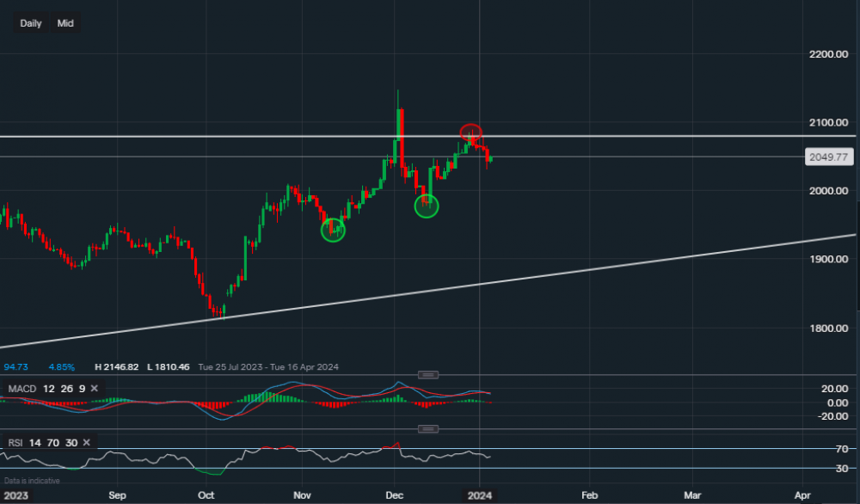Open the Mid price type selector

coord(65,23)
